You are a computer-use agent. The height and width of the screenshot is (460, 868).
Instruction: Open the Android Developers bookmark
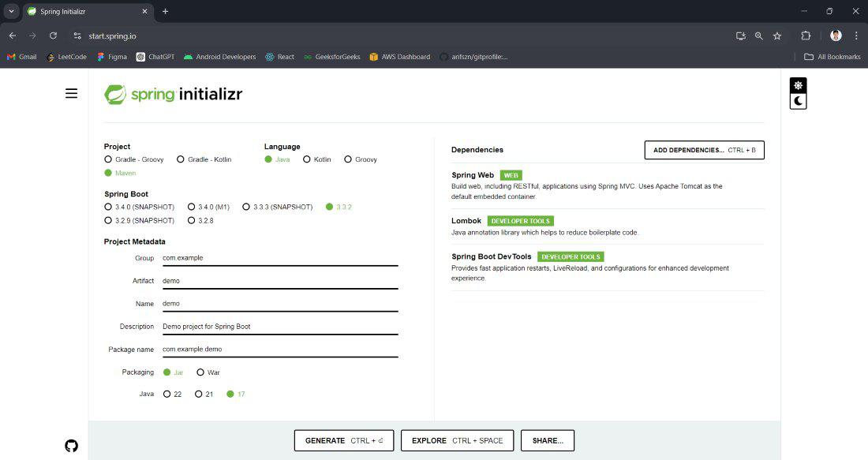(220, 57)
